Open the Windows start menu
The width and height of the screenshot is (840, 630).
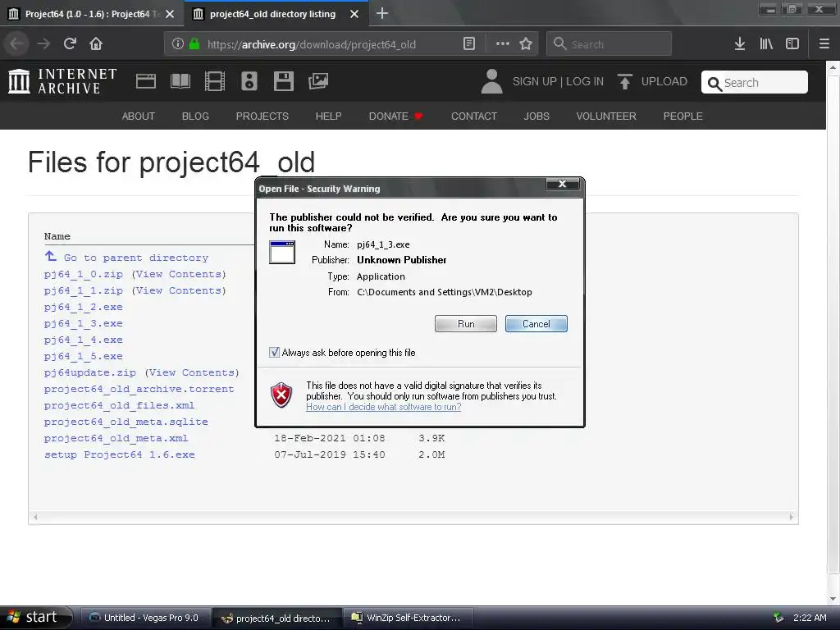pyautogui.click(x=36, y=618)
